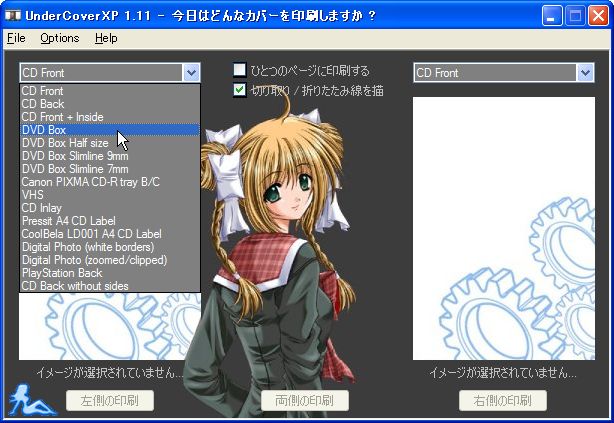Choose Canon PIXMA CD-R tray B/C
This screenshot has width=614, height=423.
pyautogui.click(x=110, y=182)
